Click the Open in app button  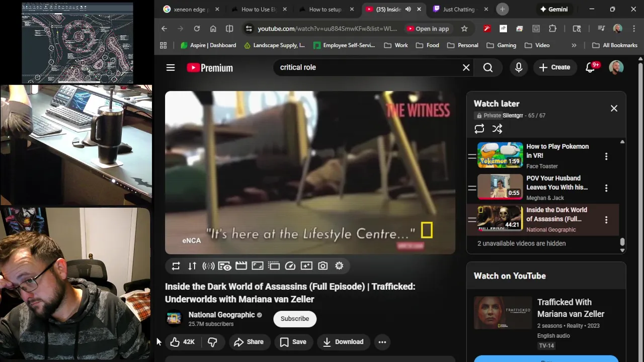pyautogui.click(x=428, y=29)
